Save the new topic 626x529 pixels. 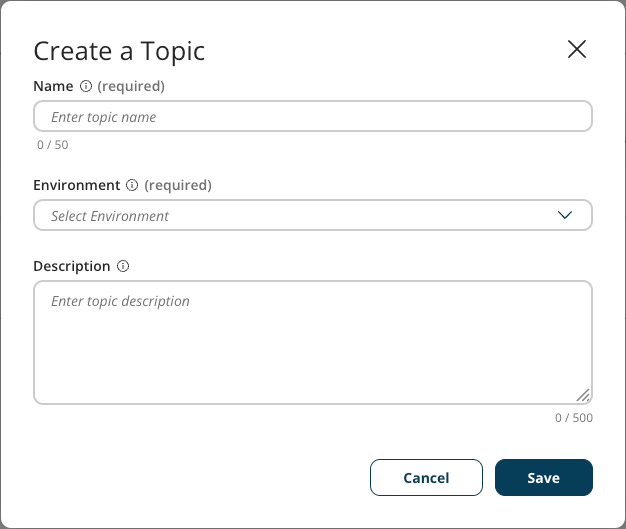point(543,478)
